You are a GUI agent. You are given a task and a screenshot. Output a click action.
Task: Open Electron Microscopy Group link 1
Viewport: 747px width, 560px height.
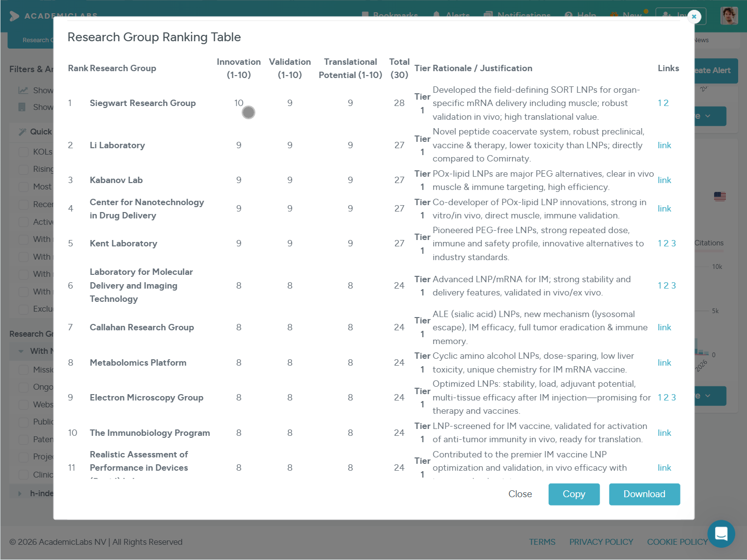(x=660, y=398)
